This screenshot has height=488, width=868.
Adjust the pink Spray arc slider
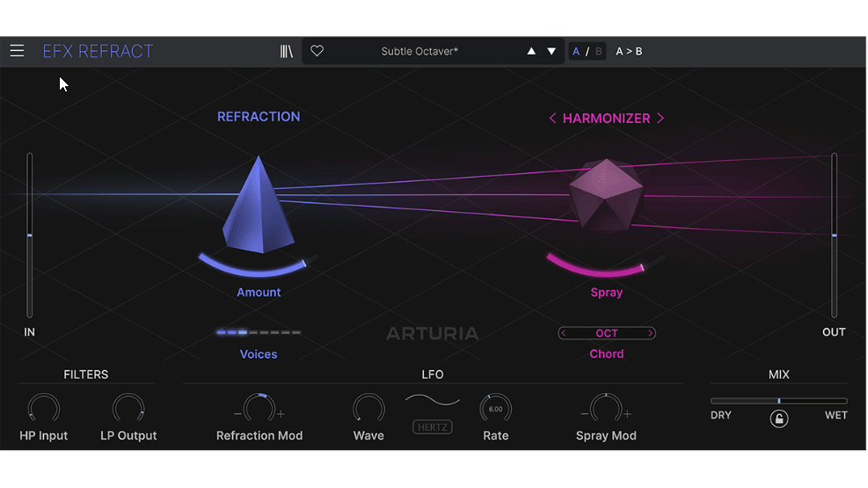coord(606,266)
